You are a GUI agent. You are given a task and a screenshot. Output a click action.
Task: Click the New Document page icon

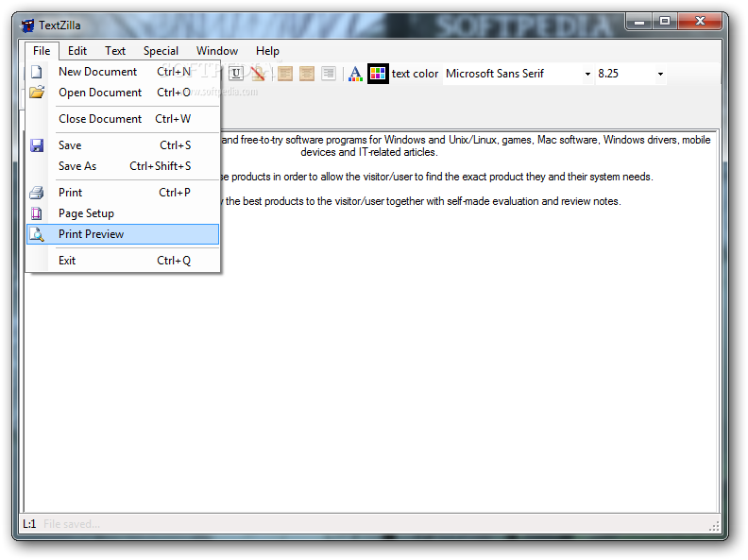pos(37,72)
